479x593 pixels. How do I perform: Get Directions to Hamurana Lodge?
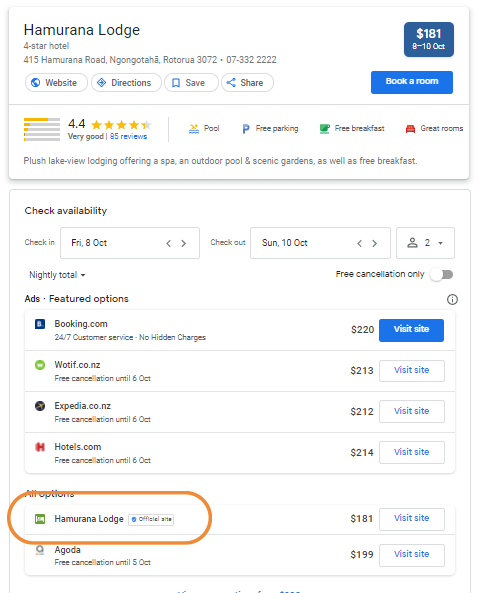(126, 82)
